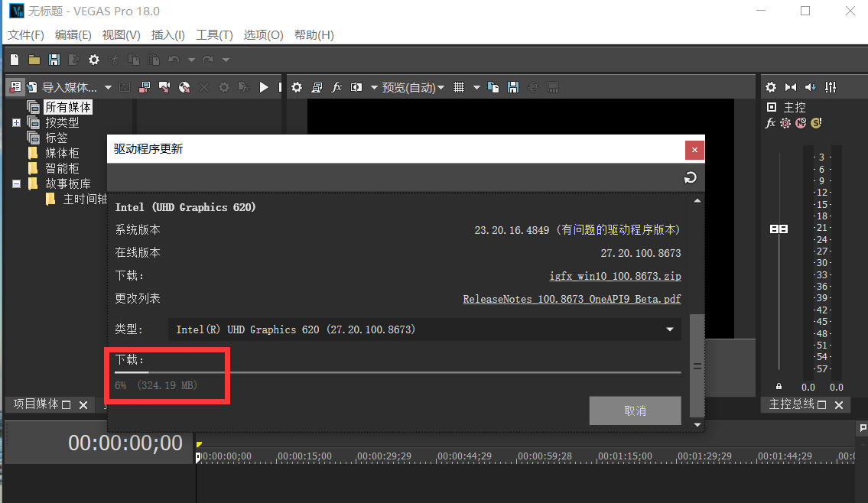Viewport: 868px width, 503px height.
Task: Open project properties gear in main toolbar
Action: pyautogui.click(x=94, y=59)
